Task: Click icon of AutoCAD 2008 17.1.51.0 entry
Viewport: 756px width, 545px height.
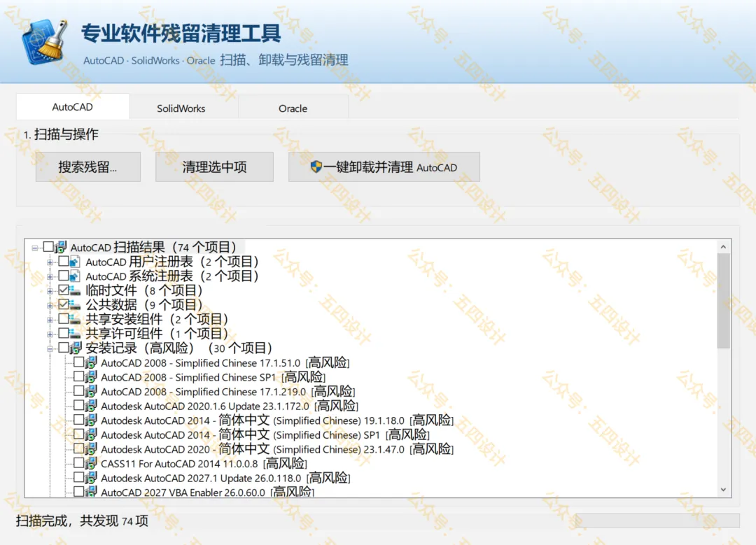Action: (x=90, y=362)
